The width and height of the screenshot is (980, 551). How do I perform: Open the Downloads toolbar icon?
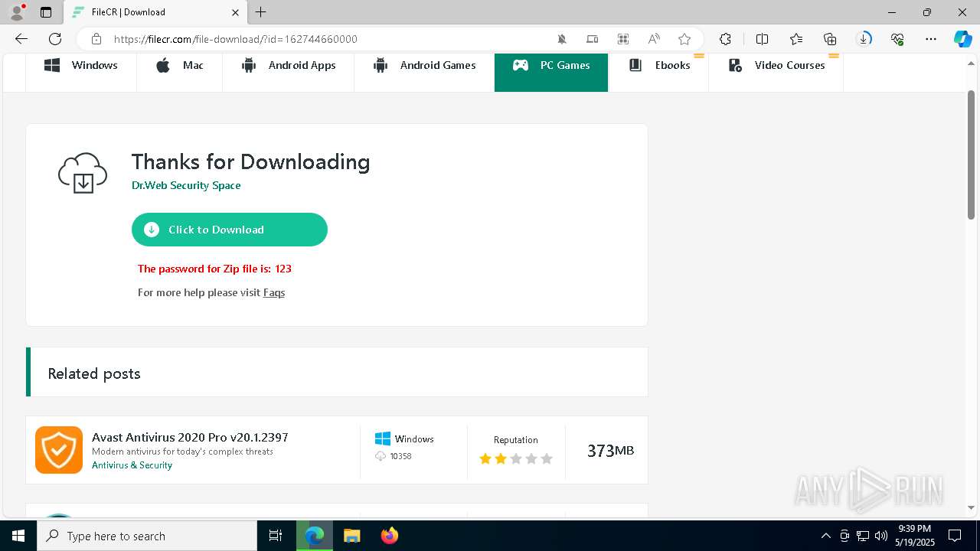pyautogui.click(x=864, y=39)
